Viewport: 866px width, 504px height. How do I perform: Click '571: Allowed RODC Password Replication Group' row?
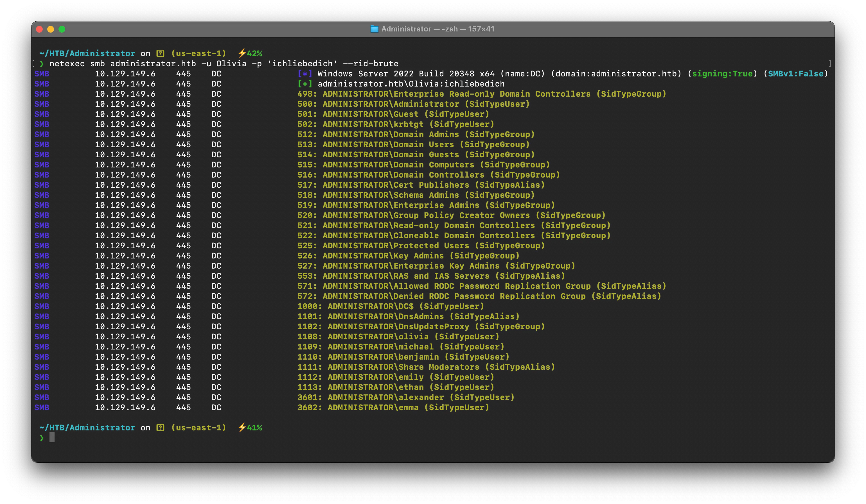pyautogui.click(x=482, y=286)
